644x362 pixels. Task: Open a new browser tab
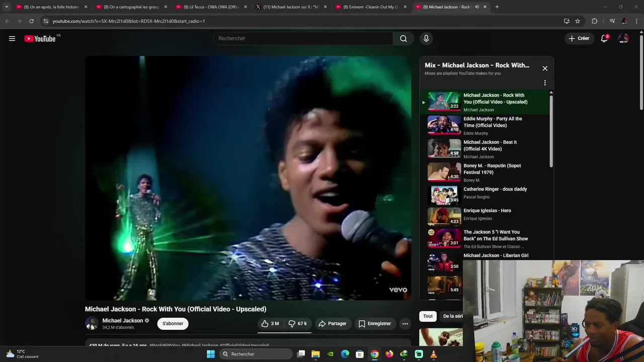click(497, 7)
